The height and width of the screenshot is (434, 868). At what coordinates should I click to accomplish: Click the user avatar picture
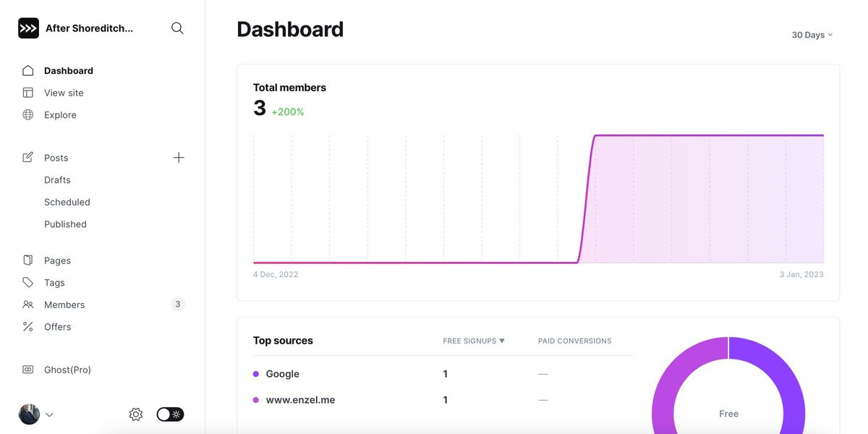[x=29, y=414]
